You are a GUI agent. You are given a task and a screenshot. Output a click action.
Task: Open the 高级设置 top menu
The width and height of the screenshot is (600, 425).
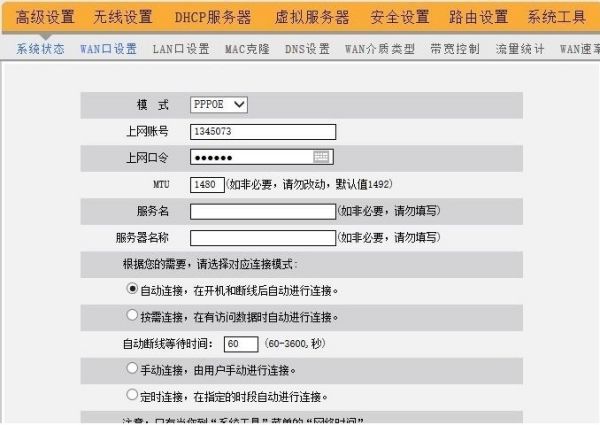(45, 17)
